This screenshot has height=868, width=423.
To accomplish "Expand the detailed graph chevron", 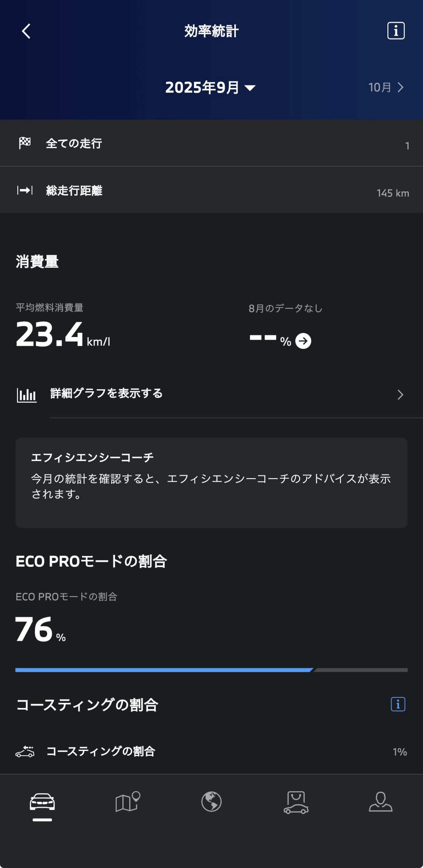I will [x=400, y=395].
